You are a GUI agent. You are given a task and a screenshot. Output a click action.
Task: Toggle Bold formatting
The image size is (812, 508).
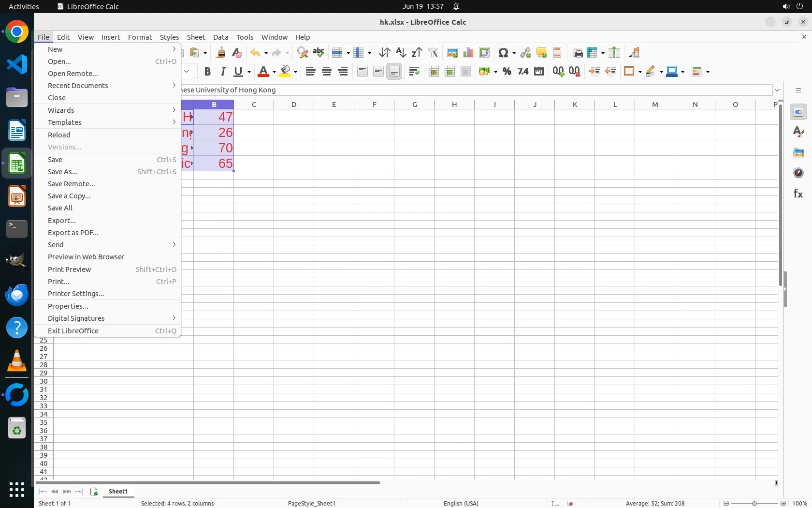click(x=207, y=72)
